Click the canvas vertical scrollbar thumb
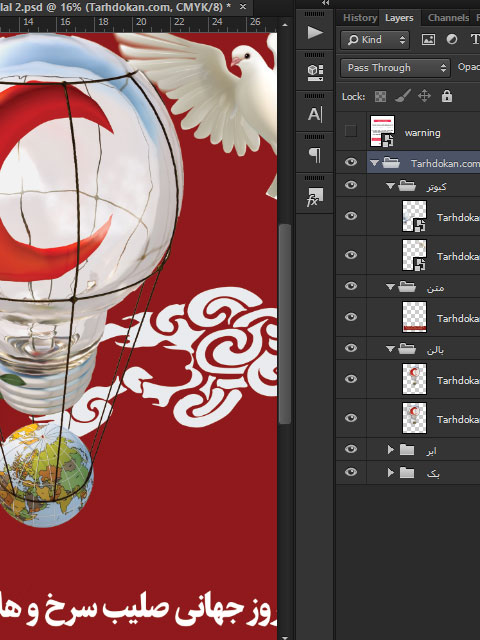The width and height of the screenshot is (480, 640). [x=285, y=324]
